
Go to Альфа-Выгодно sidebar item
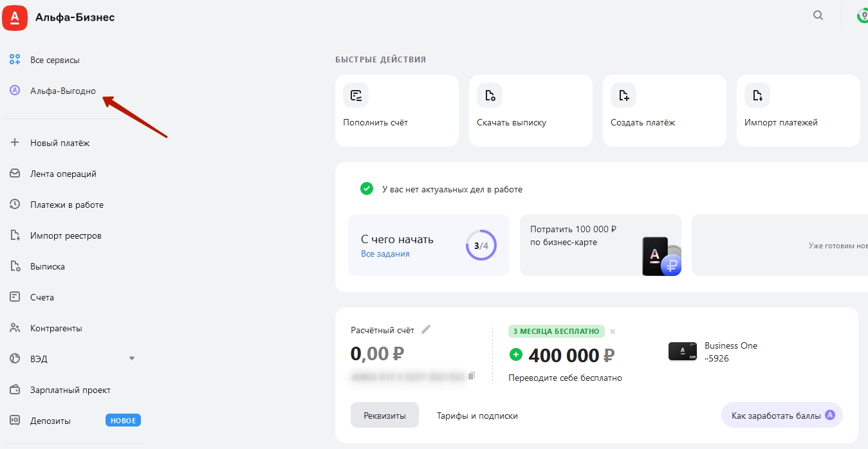62,91
